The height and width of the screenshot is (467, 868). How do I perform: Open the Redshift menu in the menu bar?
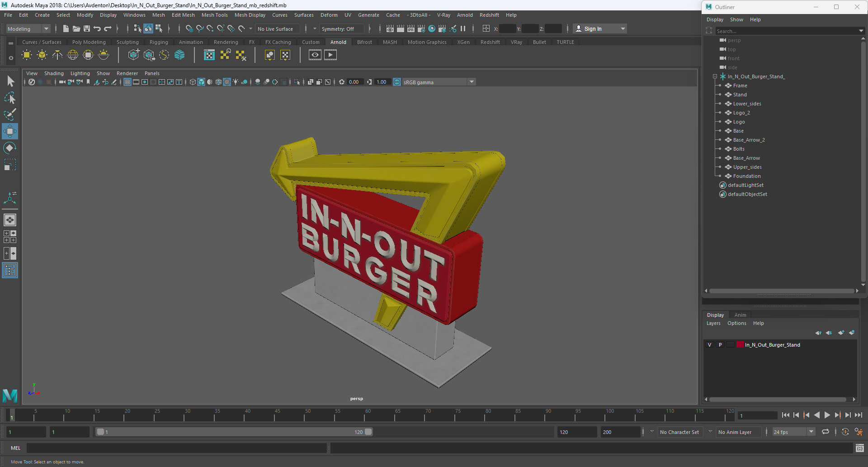pyautogui.click(x=489, y=15)
